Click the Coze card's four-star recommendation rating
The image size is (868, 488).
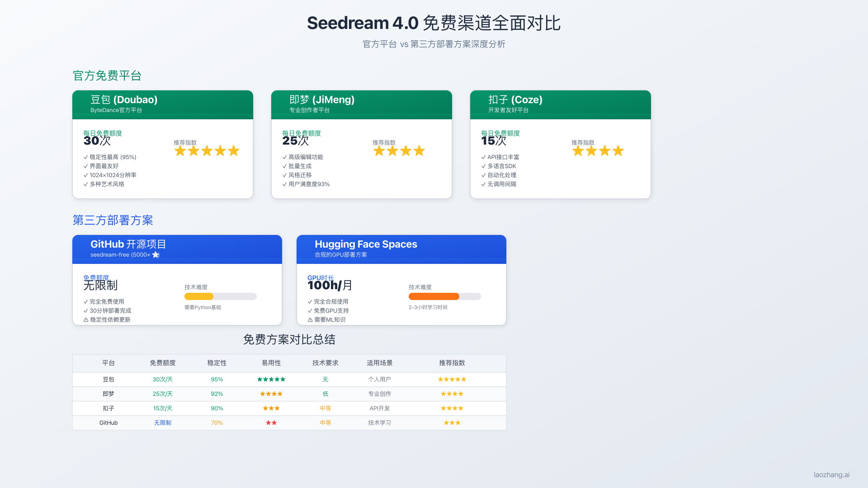click(x=598, y=151)
